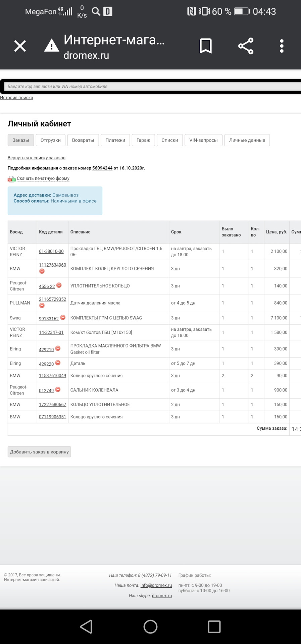Tap red icon next to code 99133162
Image resolution: width=301 pixels, height=644 pixels.
tap(63, 317)
